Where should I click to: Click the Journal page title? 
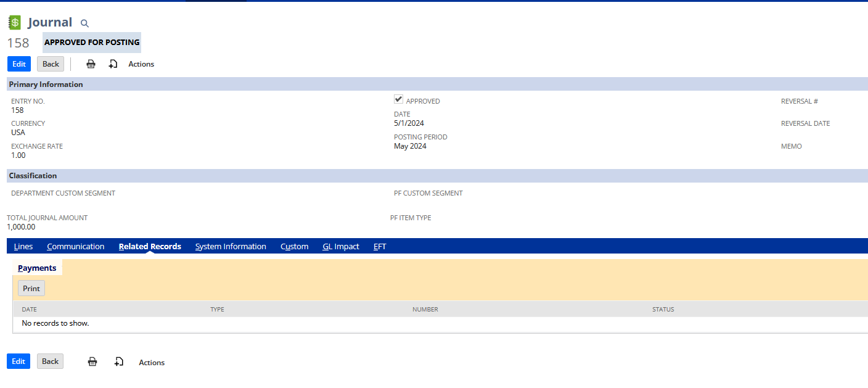click(x=50, y=22)
